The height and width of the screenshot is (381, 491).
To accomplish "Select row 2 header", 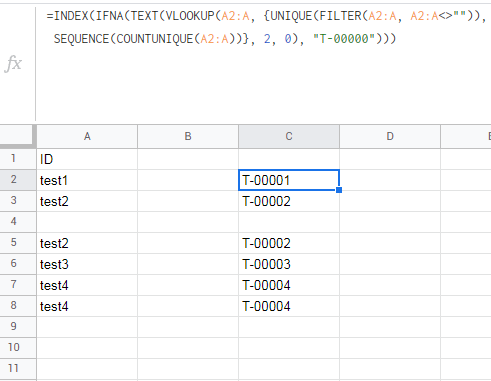I will (18, 180).
